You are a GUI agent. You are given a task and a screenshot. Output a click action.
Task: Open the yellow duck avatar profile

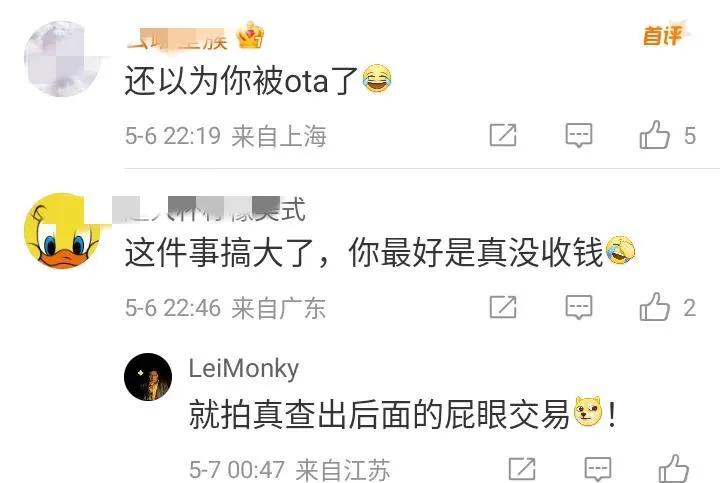(x=62, y=231)
